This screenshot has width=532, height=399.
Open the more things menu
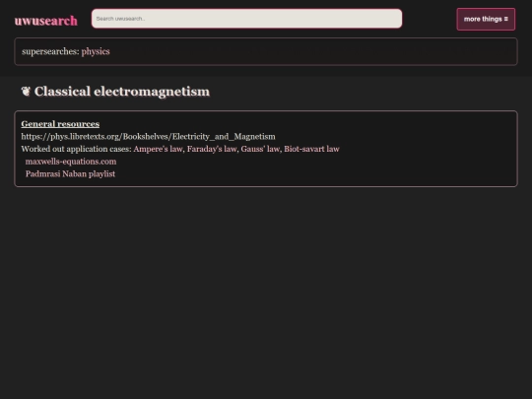(x=486, y=20)
